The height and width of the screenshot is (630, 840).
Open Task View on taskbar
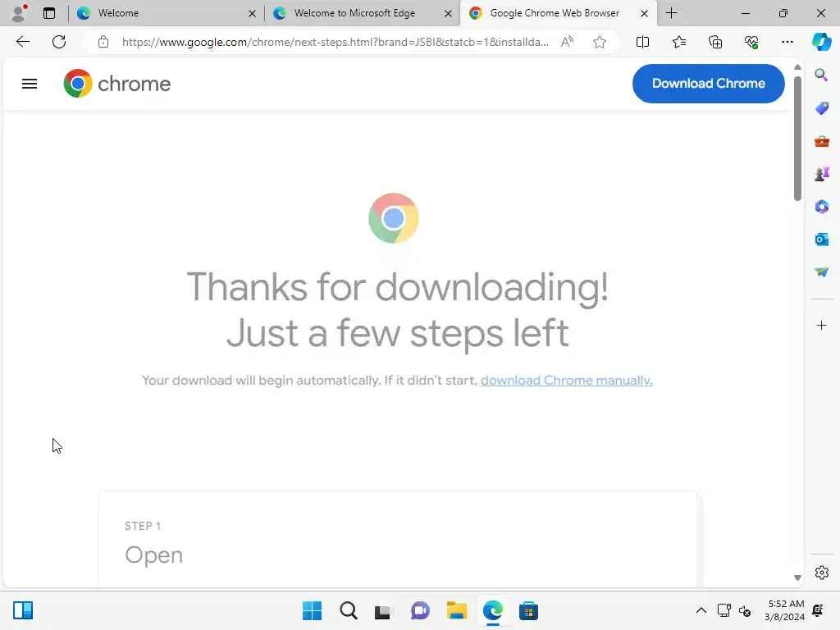click(382, 610)
